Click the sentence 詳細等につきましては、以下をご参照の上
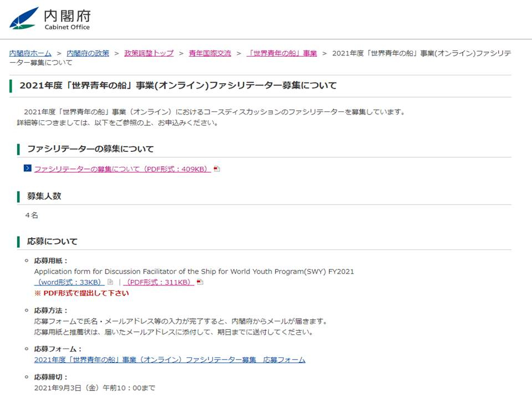532x399 pixels. coord(117,123)
